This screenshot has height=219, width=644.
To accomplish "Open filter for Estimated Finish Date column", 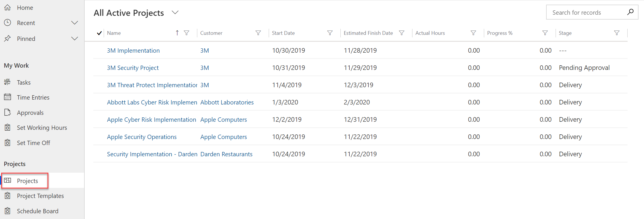I will [402, 33].
